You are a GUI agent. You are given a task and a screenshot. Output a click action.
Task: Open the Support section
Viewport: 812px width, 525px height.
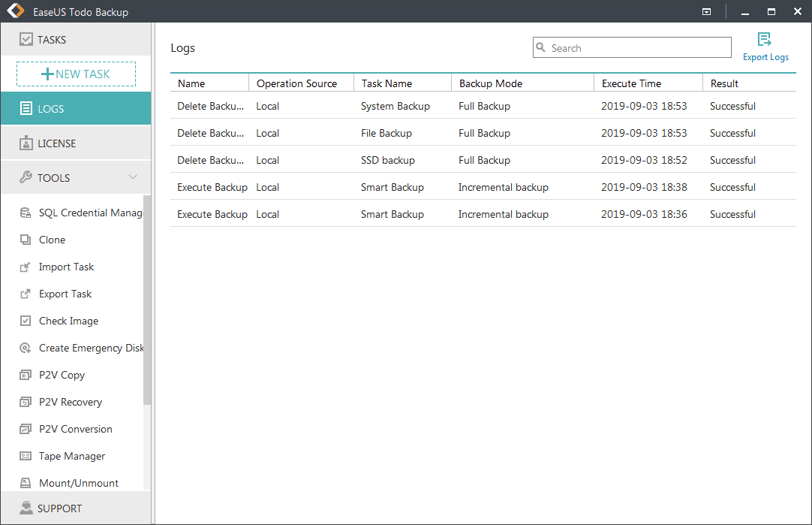click(x=75, y=508)
